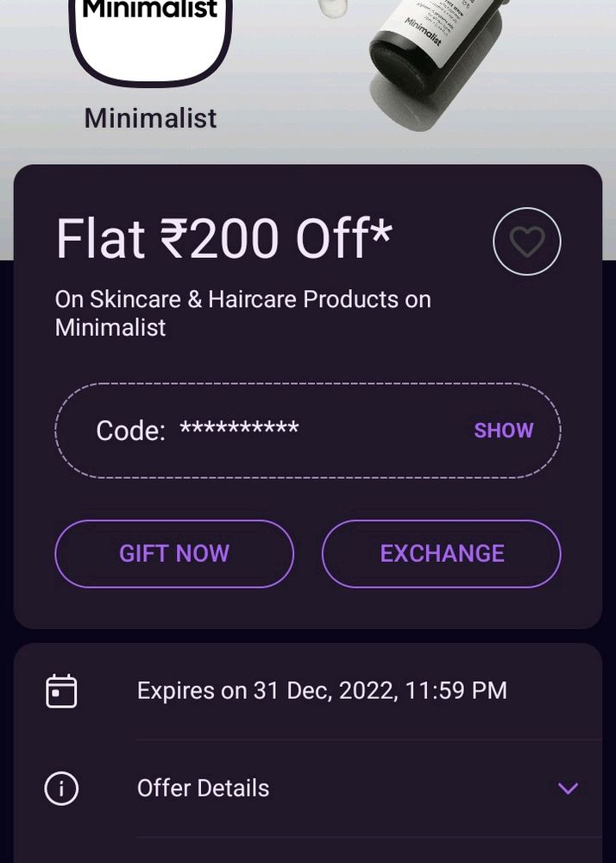Click the masked coupon code field
Image resolution: width=616 pixels, height=863 pixels.
240,430
